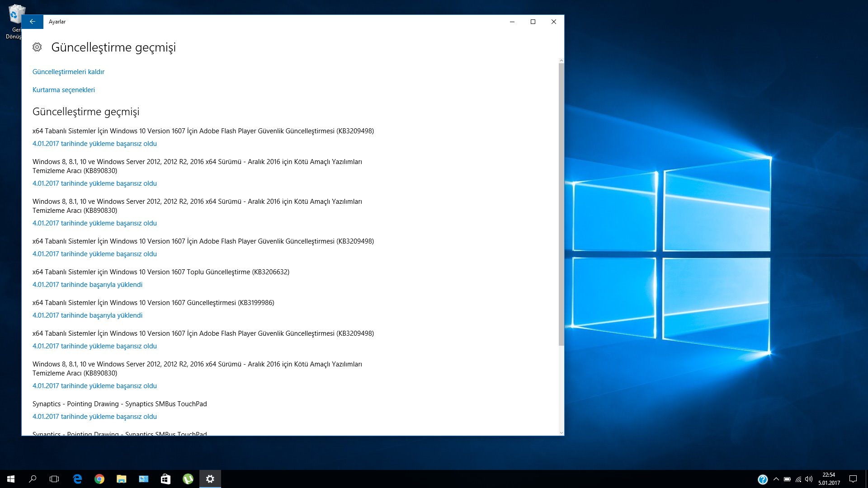Image resolution: width=868 pixels, height=488 pixels.
Task: Open the taskbar search magnifier
Action: click(33, 479)
